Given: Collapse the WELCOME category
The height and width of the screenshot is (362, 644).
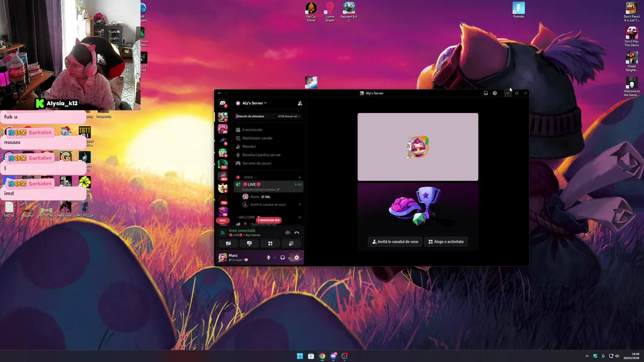Looking at the screenshot, I should point(247,217).
